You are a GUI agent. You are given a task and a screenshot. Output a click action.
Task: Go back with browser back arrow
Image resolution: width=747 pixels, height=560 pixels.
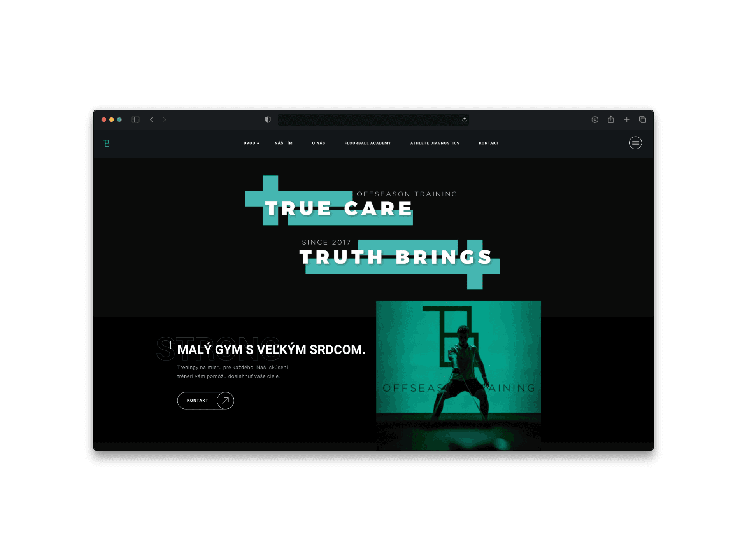(152, 120)
